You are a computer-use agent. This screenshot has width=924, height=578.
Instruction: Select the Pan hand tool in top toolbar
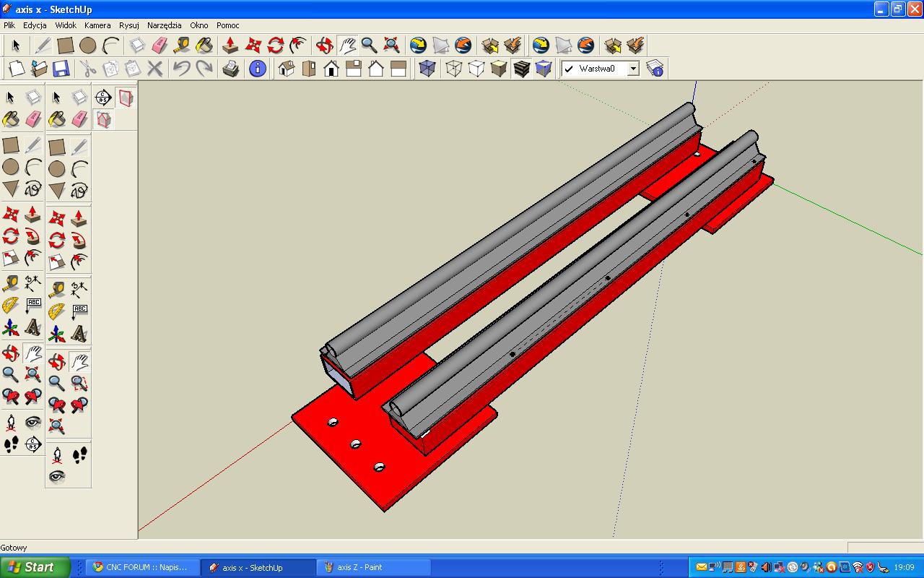click(x=347, y=46)
